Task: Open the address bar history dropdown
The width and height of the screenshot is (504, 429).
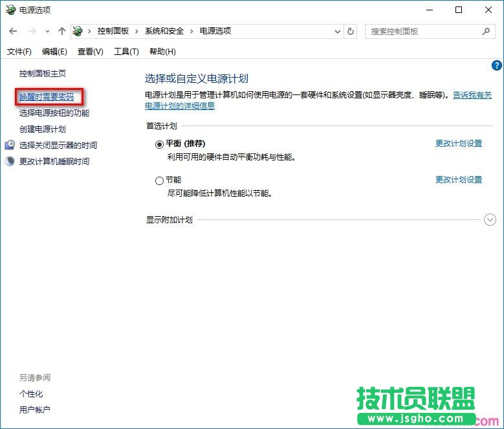Action: (x=338, y=31)
